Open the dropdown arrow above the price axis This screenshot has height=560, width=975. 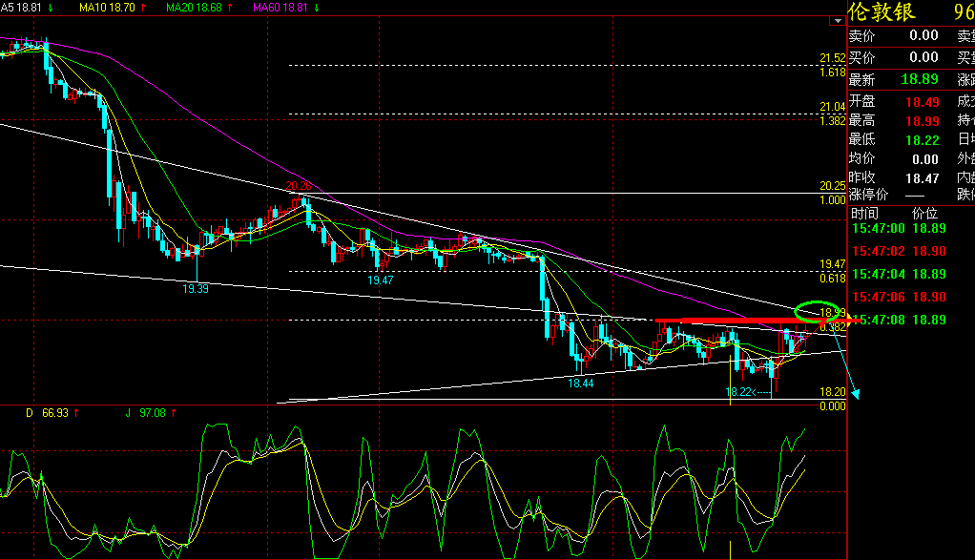837,18
